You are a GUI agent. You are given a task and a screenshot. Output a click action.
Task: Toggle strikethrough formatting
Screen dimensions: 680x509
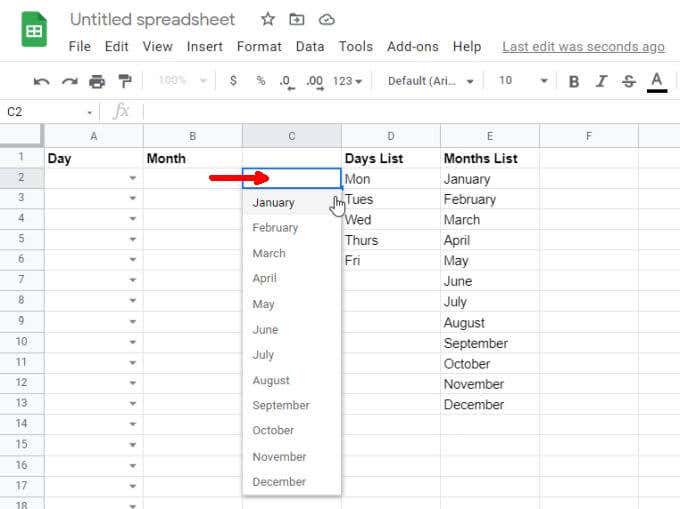[x=628, y=81]
